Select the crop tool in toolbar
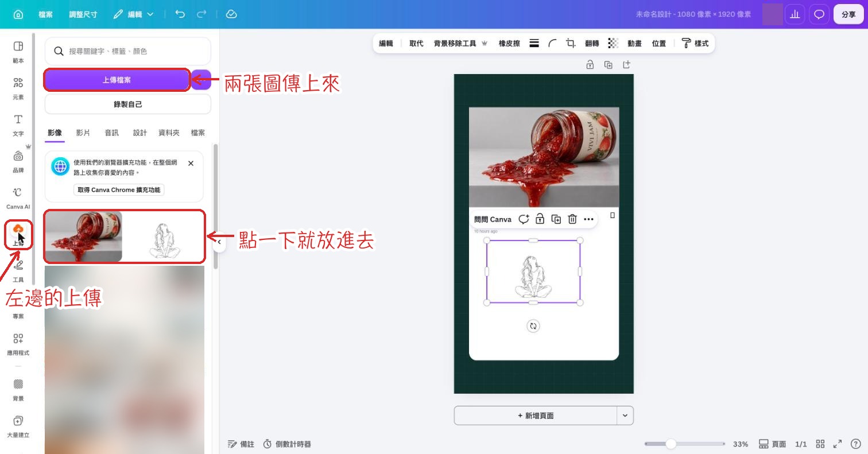 [571, 43]
